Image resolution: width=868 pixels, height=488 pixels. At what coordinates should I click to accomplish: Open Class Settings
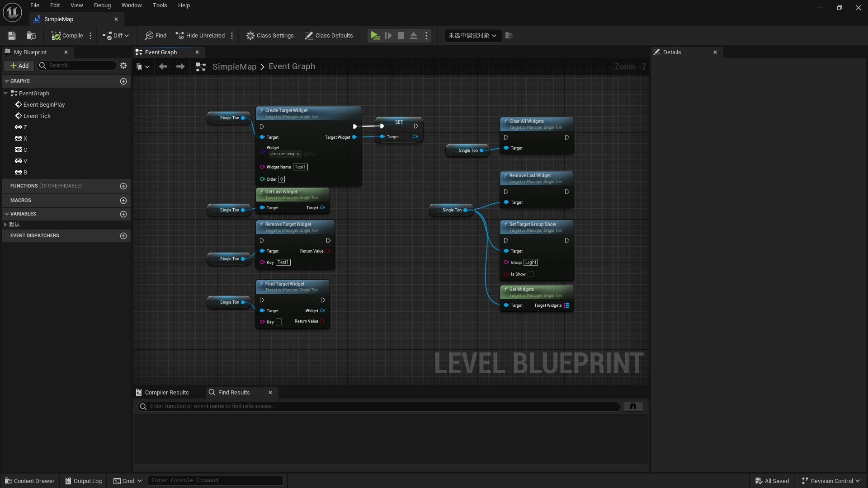(270, 36)
